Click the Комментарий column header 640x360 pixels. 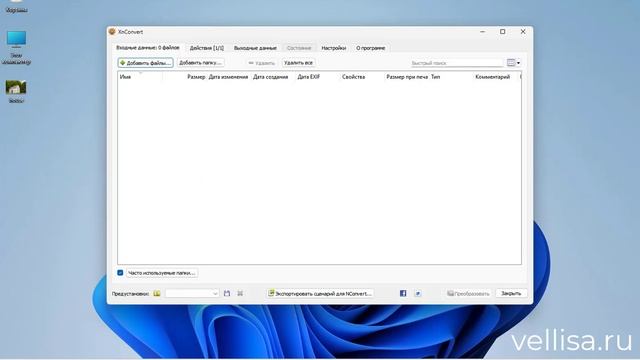(x=496, y=77)
